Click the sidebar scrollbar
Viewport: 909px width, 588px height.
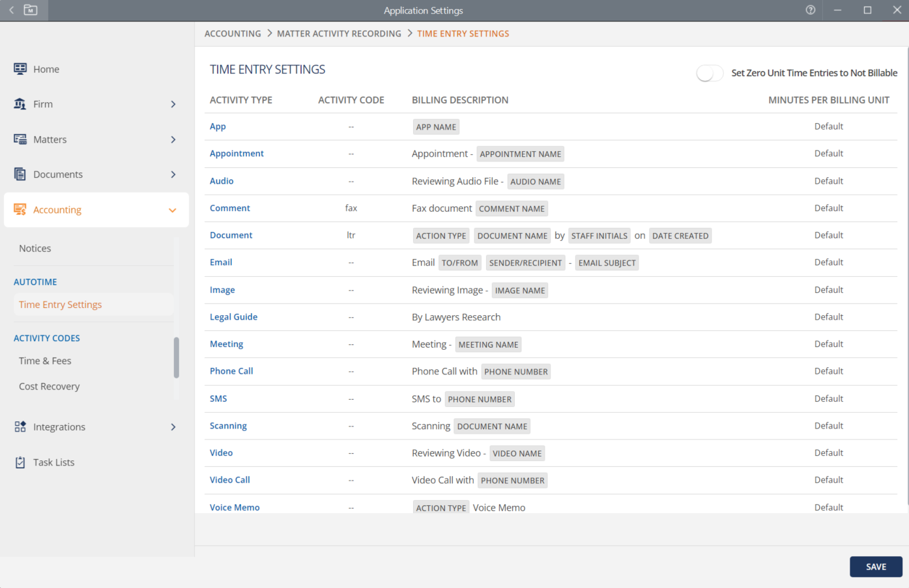click(x=175, y=356)
